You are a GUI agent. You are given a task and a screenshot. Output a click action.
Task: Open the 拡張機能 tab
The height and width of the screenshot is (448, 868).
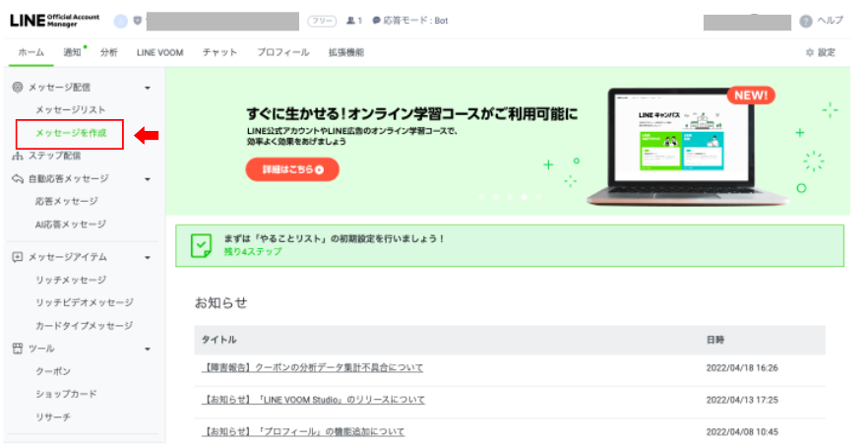tap(346, 52)
